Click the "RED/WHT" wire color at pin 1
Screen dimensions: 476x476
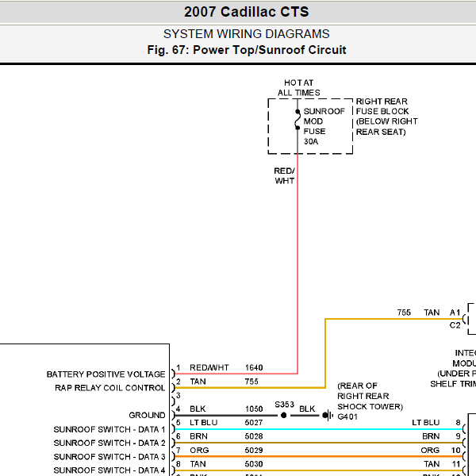pyautogui.click(x=209, y=367)
